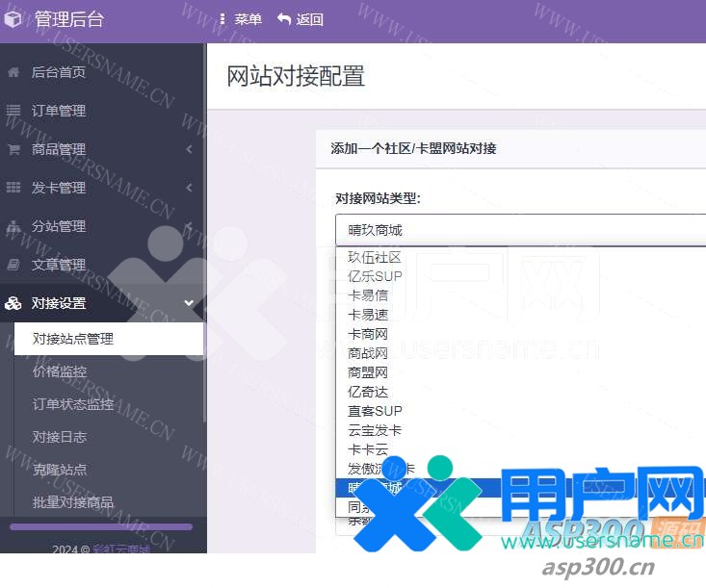Expand the 商品管理 submenu chevron

point(189,149)
